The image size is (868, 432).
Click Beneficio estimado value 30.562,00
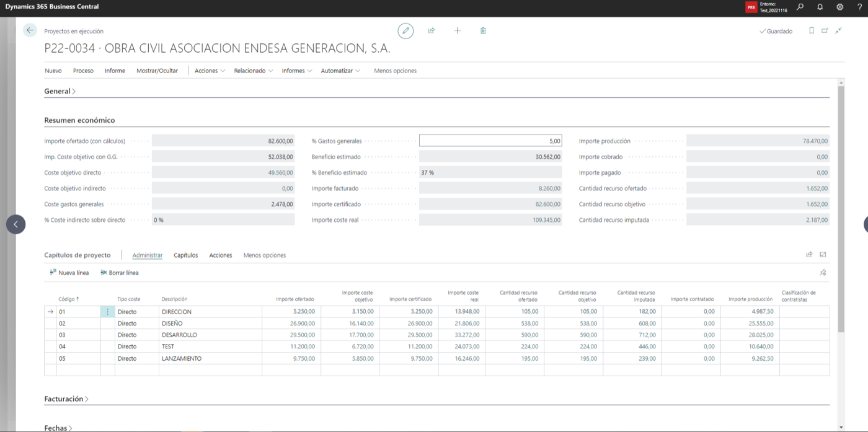tap(490, 157)
